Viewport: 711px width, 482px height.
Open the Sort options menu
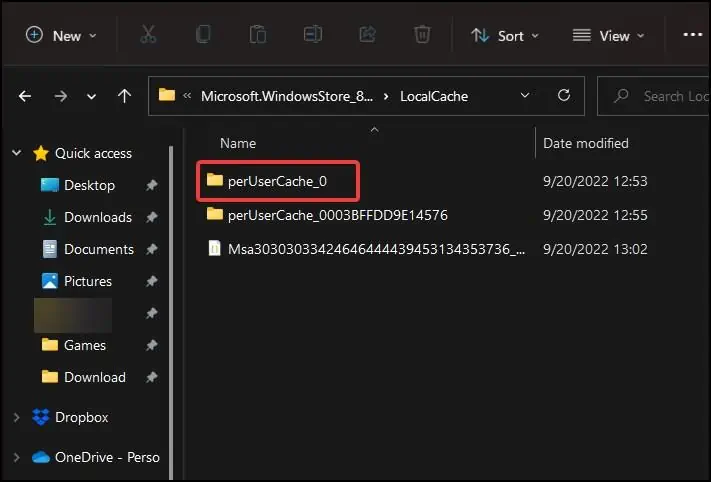point(505,35)
